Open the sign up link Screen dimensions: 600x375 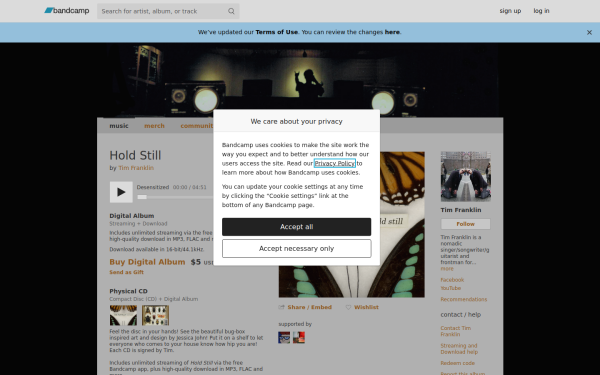pyautogui.click(x=510, y=11)
